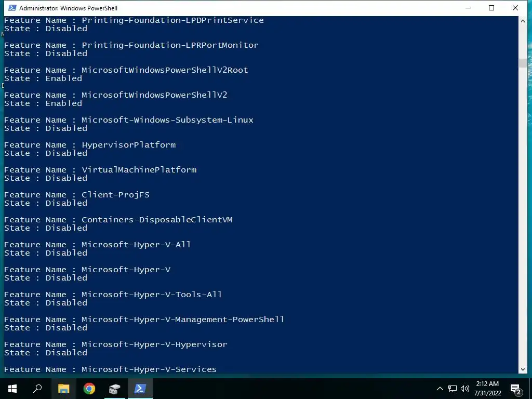Click text Microsoft-Hyper-V-Services
Image resolution: width=532 pixels, height=399 pixels.
[x=149, y=369]
